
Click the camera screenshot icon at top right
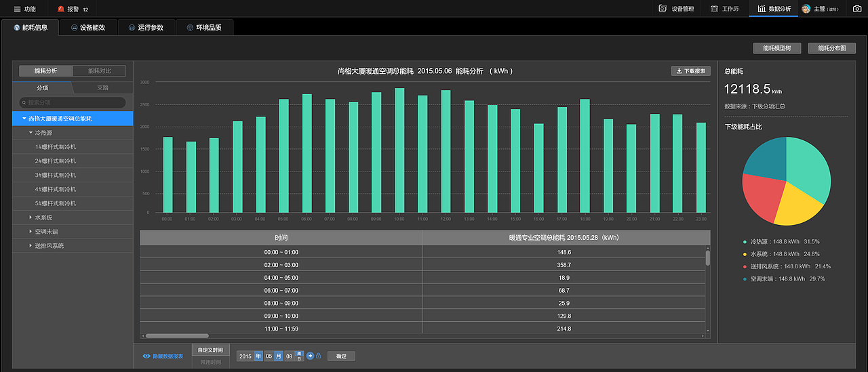point(856,9)
